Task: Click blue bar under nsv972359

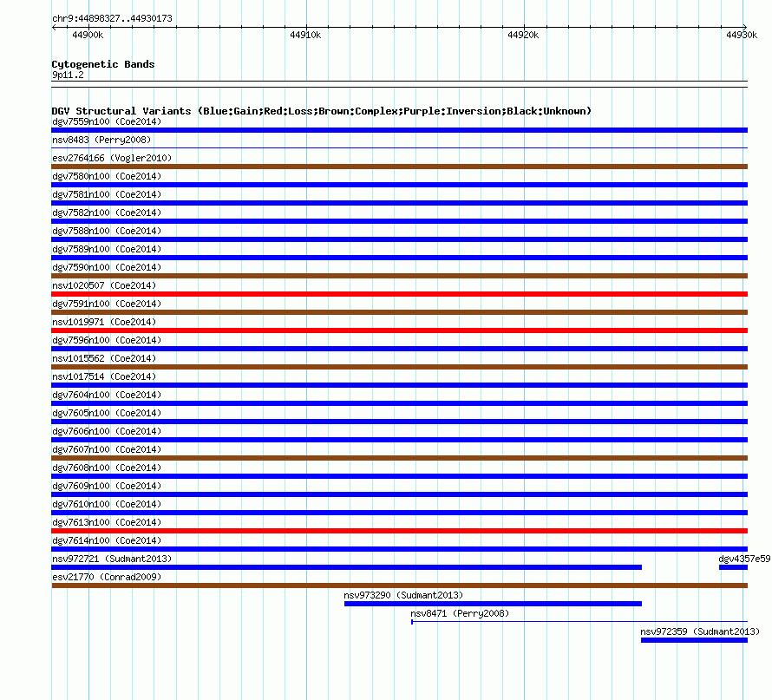Action: coord(694,640)
